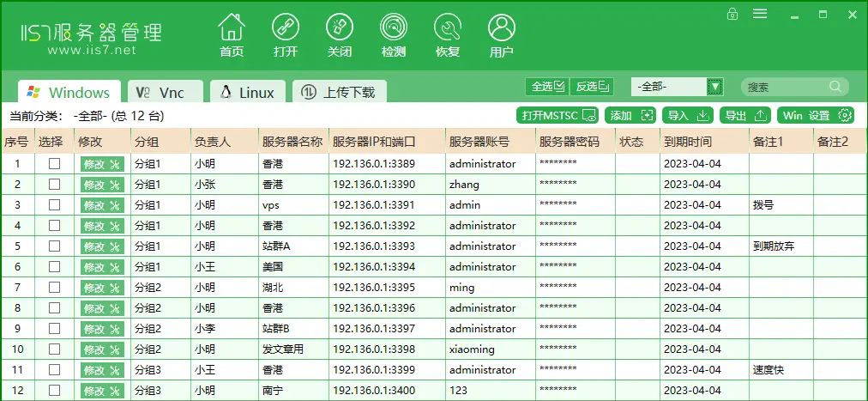Tick the checkbox for 站群B
This screenshot has width=868, height=401.
coord(54,329)
